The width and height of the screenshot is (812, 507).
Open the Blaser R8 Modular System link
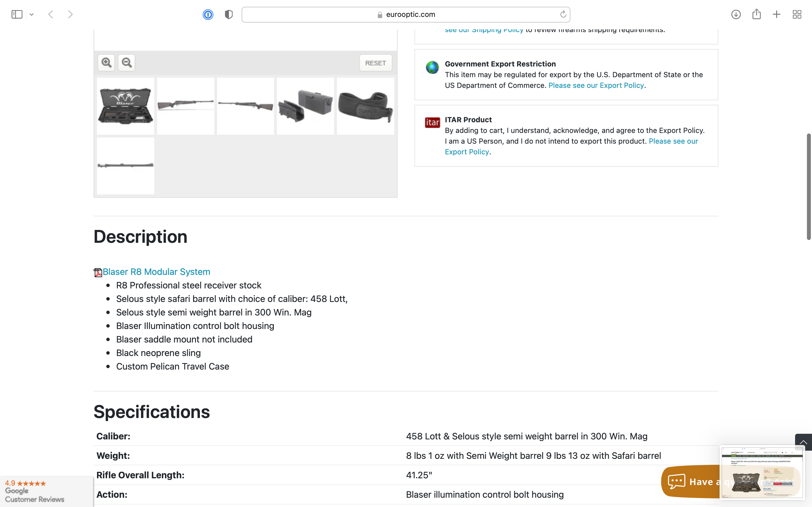156,272
